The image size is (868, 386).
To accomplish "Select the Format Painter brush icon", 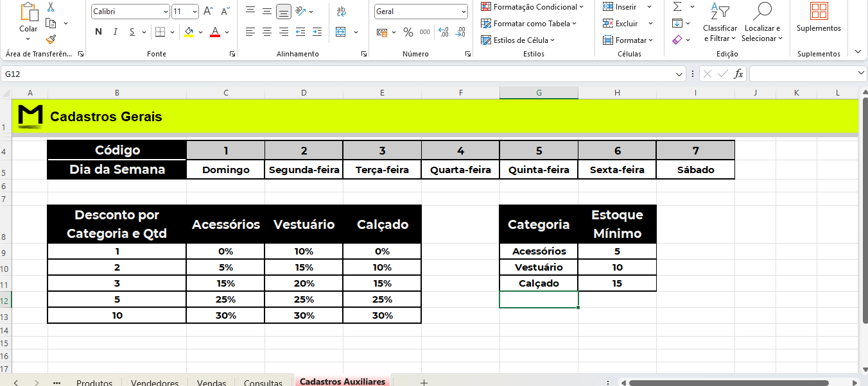I will 51,39.
